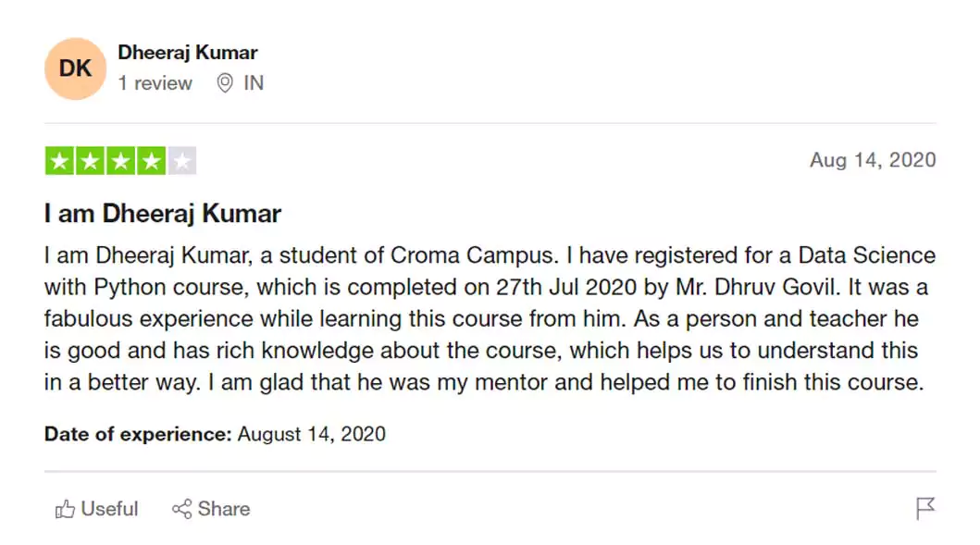Viewport: 980px width, 545px height.
Task: Click the Share network icon
Action: tap(181, 509)
